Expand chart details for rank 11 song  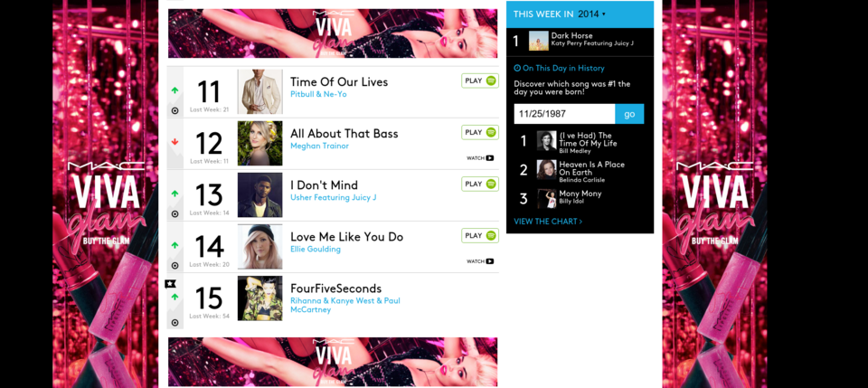point(175,110)
